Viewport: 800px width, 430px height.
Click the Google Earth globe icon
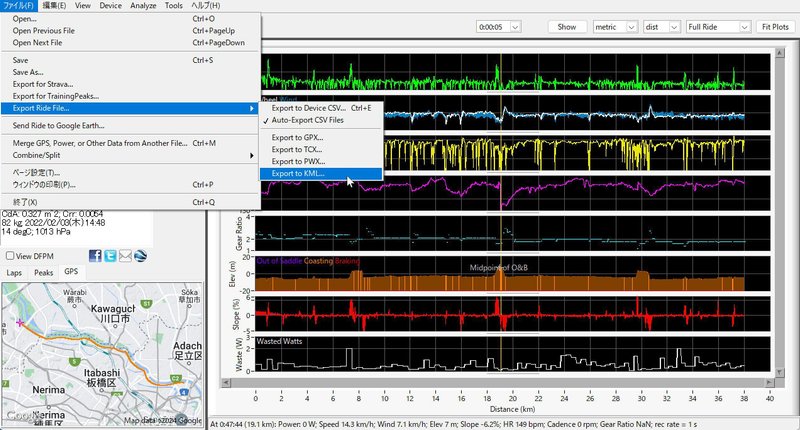(x=140, y=256)
